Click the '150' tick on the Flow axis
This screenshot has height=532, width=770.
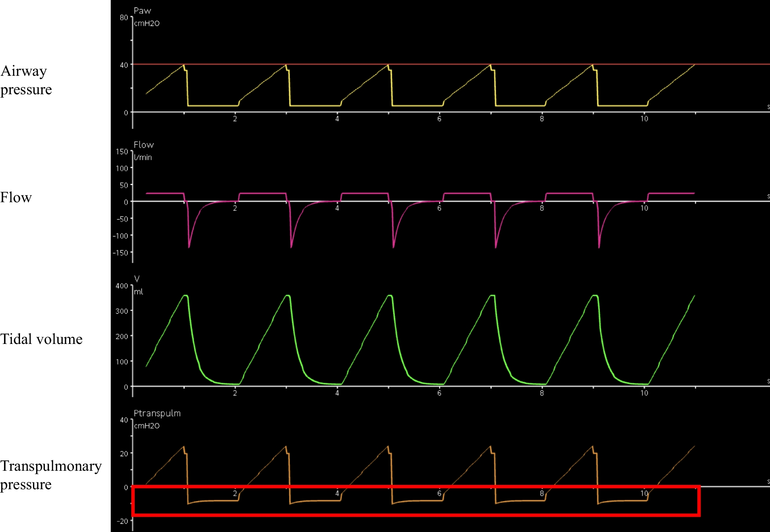pyautogui.click(x=122, y=152)
